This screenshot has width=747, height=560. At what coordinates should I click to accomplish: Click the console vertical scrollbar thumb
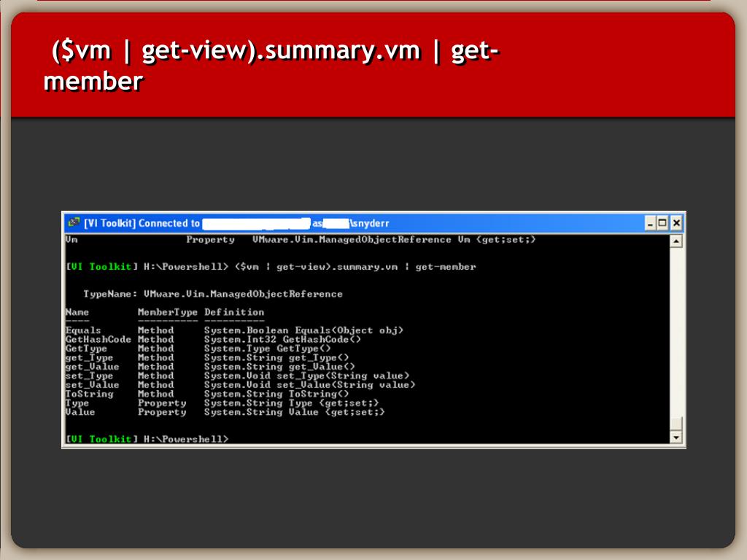tap(676, 424)
